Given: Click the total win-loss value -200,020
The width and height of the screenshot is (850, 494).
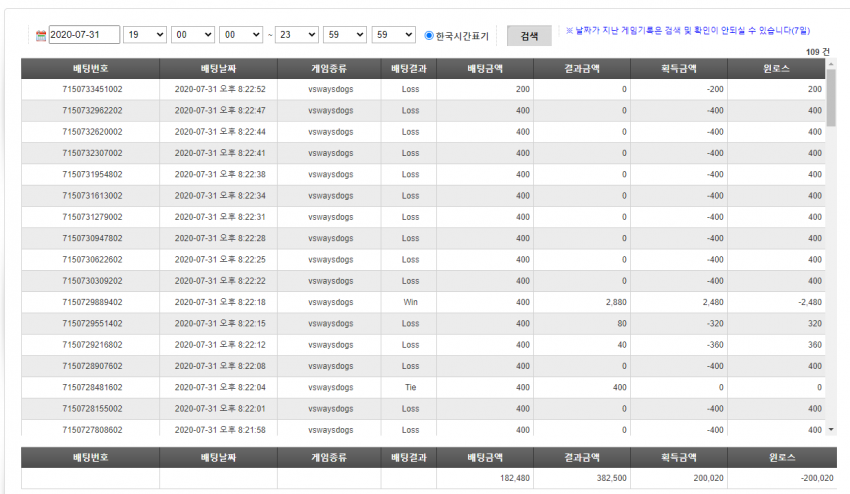Looking at the screenshot, I should [817, 478].
